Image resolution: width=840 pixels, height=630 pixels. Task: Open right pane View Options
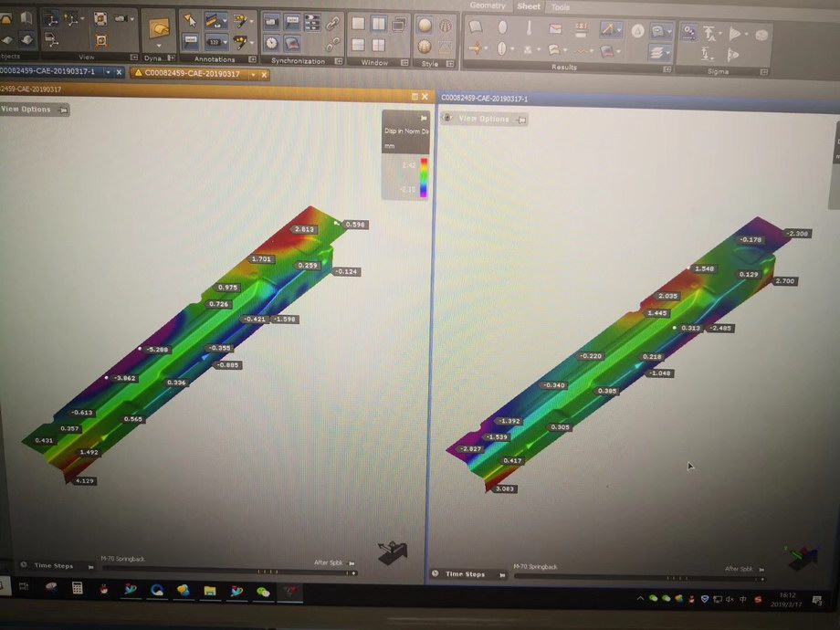[483, 119]
